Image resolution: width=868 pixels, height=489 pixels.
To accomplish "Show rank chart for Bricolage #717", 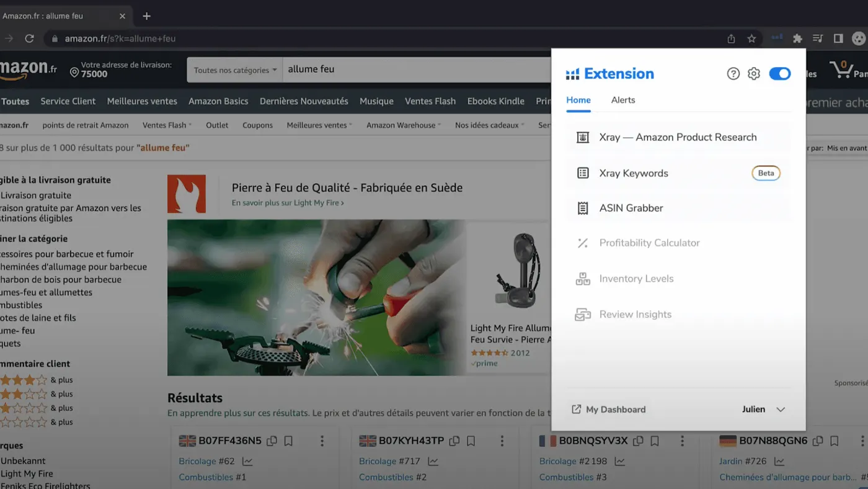I will [433, 462].
